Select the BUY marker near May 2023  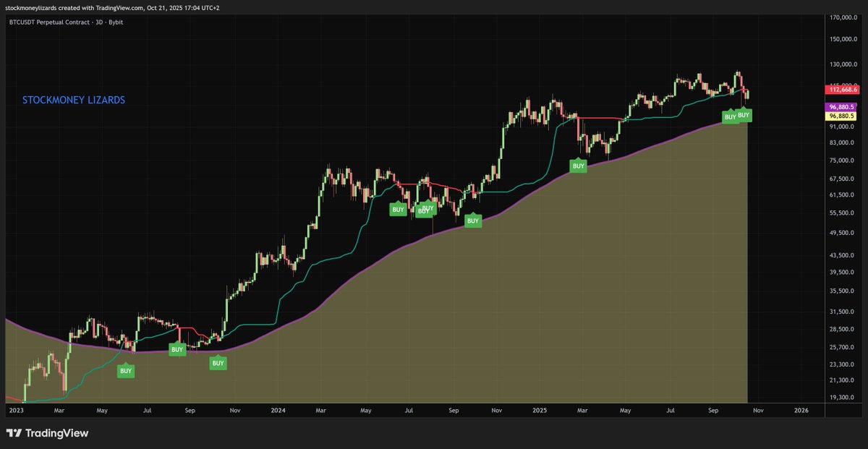(126, 370)
